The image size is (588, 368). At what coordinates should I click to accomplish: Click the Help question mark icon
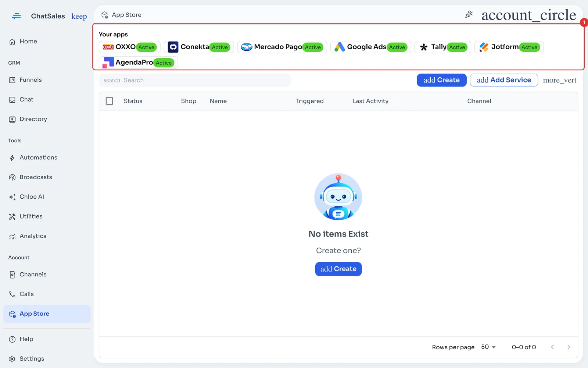click(x=12, y=339)
